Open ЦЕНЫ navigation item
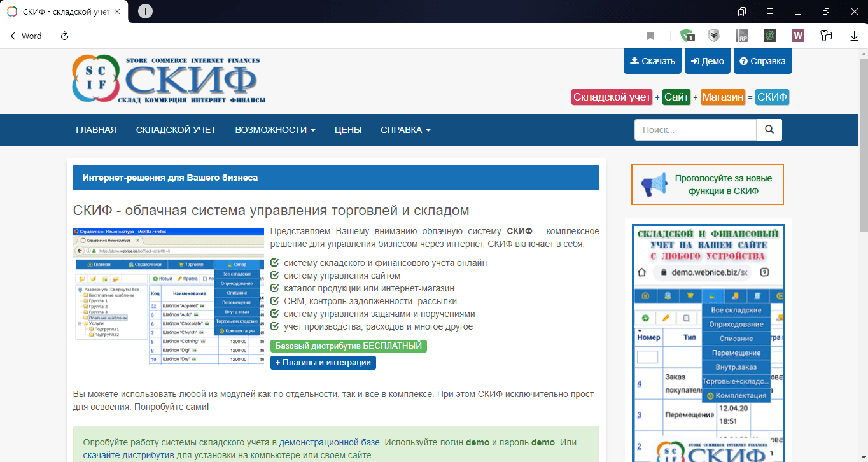Screen dimensions: 868x462 tap(348, 130)
